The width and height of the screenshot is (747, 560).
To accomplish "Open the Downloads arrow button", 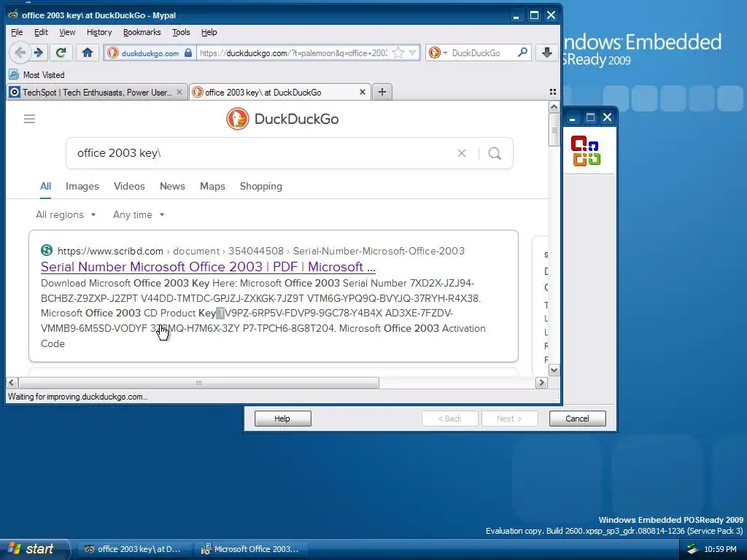I will coord(547,52).
